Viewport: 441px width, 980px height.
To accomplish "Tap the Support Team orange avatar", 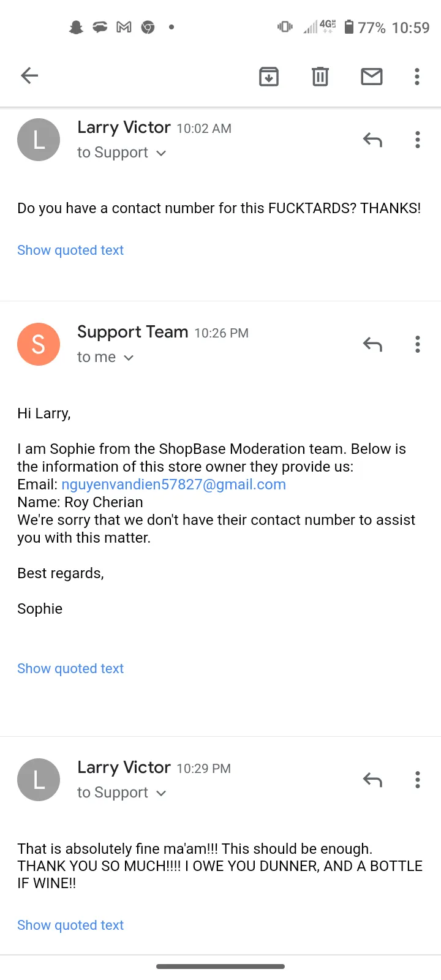I will [39, 344].
